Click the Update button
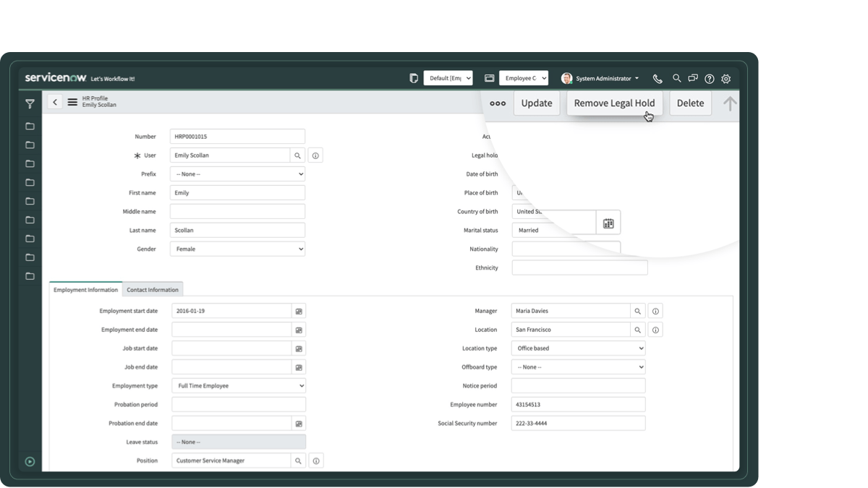The width and height of the screenshot is (868, 488). [x=537, y=103]
